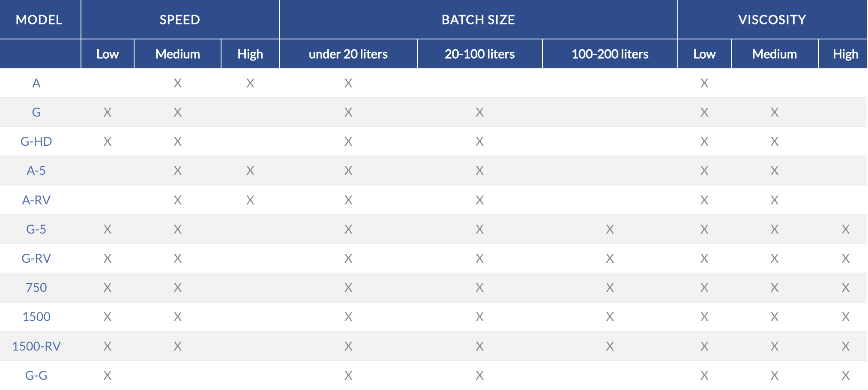
Task: Select the 20-100 liters column header
Action: click(x=480, y=54)
